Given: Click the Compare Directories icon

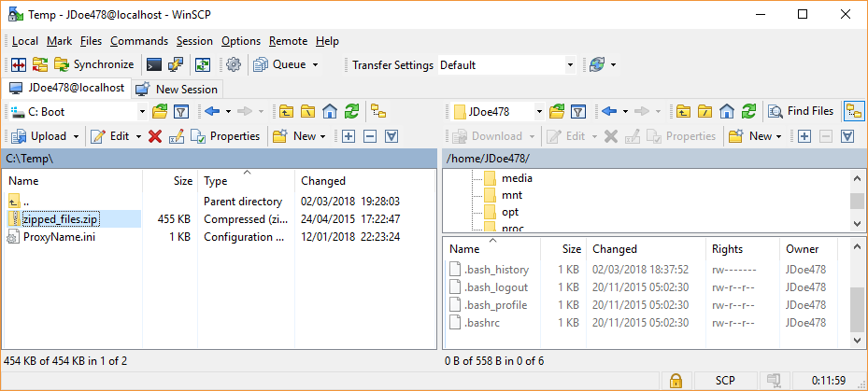Looking at the screenshot, I should click(x=19, y=64).
